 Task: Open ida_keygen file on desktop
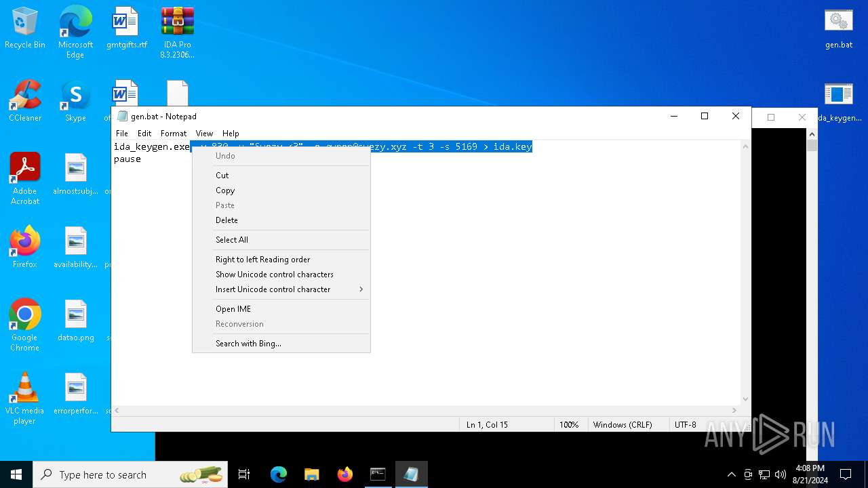[839, 102]
